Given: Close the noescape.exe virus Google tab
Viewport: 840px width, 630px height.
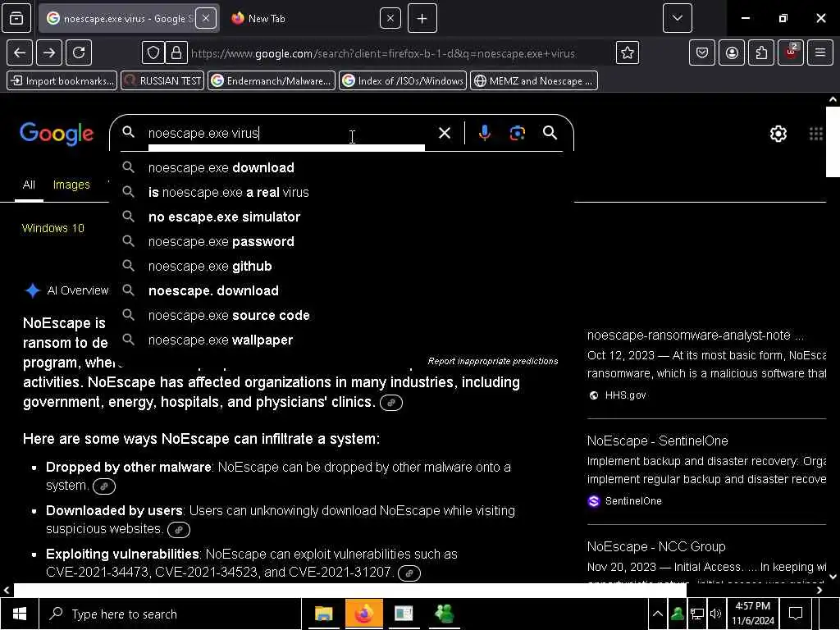Looking at the screenshot, I should (x=206, y=18).
